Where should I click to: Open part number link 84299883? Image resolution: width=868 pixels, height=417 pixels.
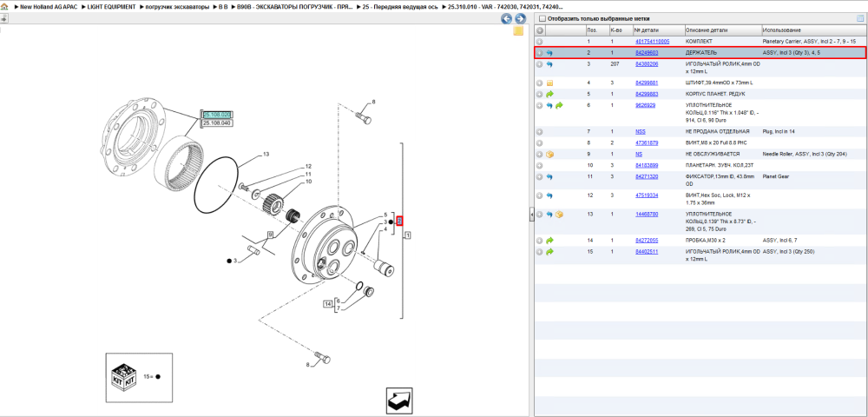(x=646, y=94)
